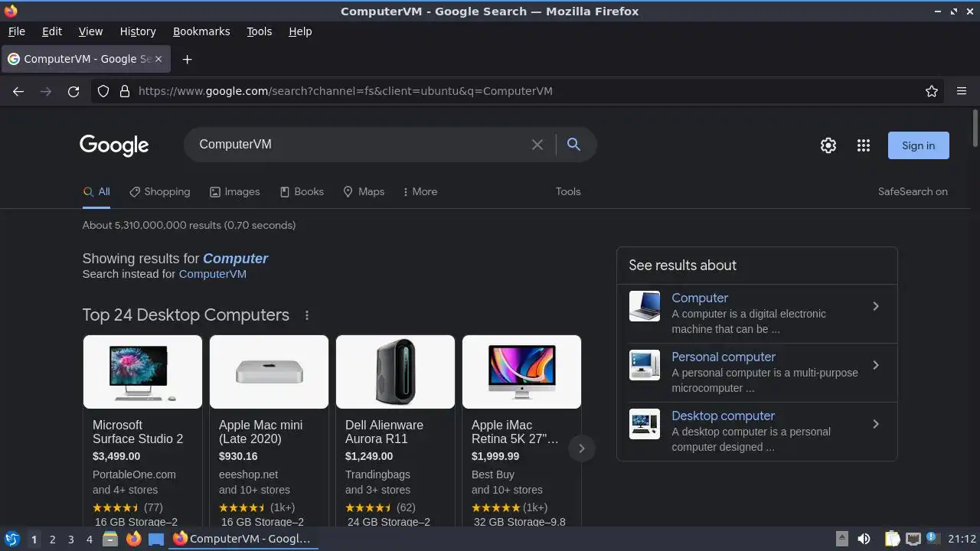Screen dimensions: 980x551
Task: Clear the search box with the X
Action: [537, 145]
